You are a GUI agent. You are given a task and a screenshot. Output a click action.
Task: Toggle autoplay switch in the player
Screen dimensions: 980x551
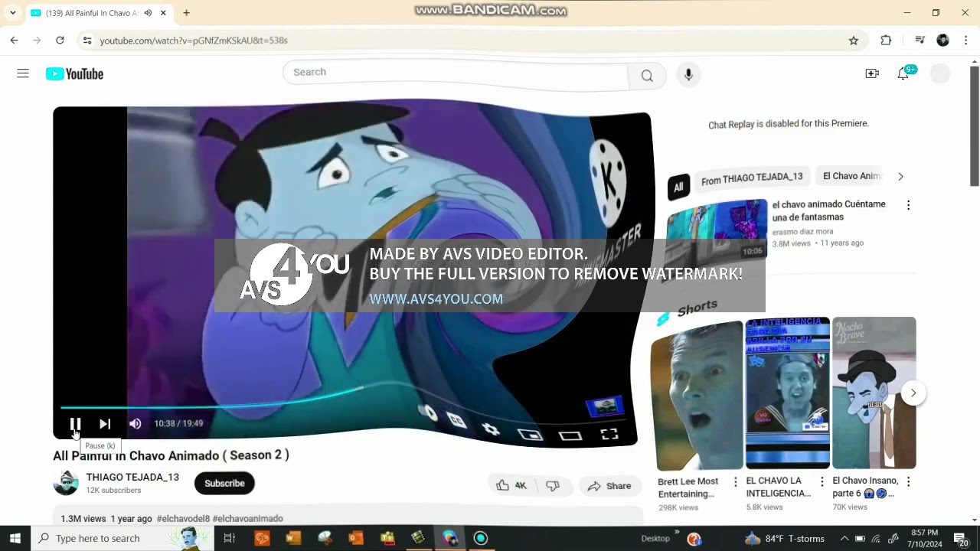(x=427, y=413)
